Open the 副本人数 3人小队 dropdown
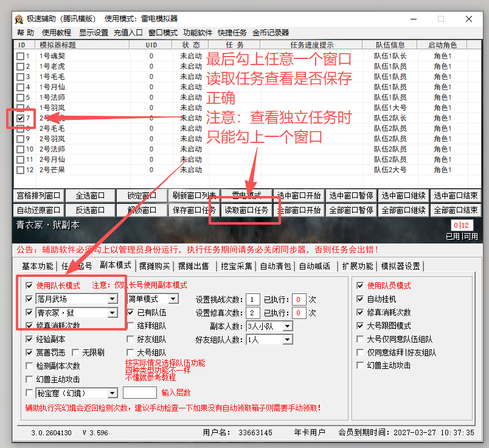 coord(269,326)
